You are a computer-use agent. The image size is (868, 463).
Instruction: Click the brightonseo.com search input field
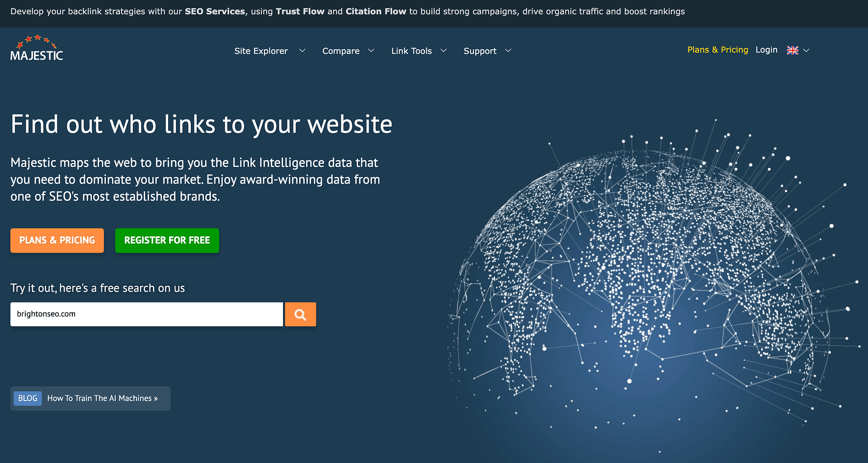(x=146, y=314)
